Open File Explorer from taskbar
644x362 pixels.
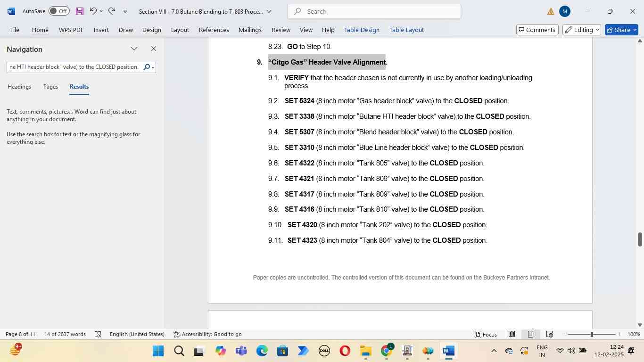pyautogui.click(x=366, y=351)
